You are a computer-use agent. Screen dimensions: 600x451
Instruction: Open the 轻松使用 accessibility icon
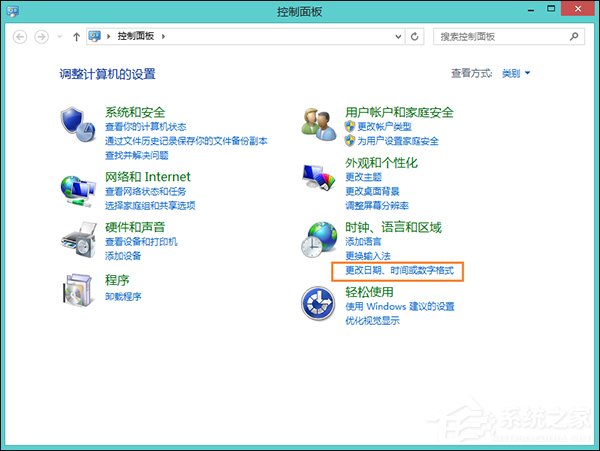pyautogui.click(x=318, y=303)
